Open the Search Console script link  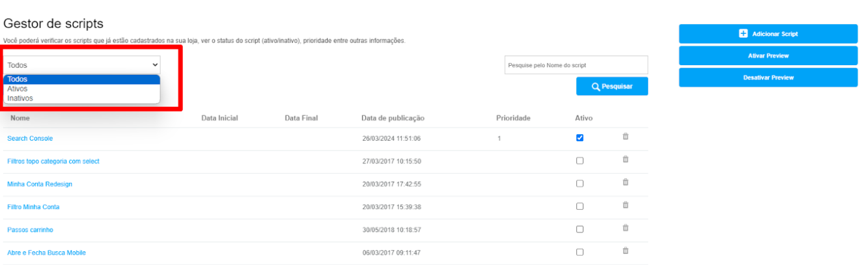pyautogui.click(x=30, y=139)
